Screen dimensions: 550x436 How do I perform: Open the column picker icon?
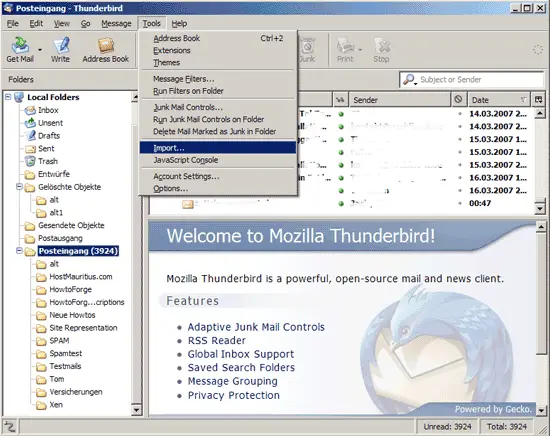point(539,100)
